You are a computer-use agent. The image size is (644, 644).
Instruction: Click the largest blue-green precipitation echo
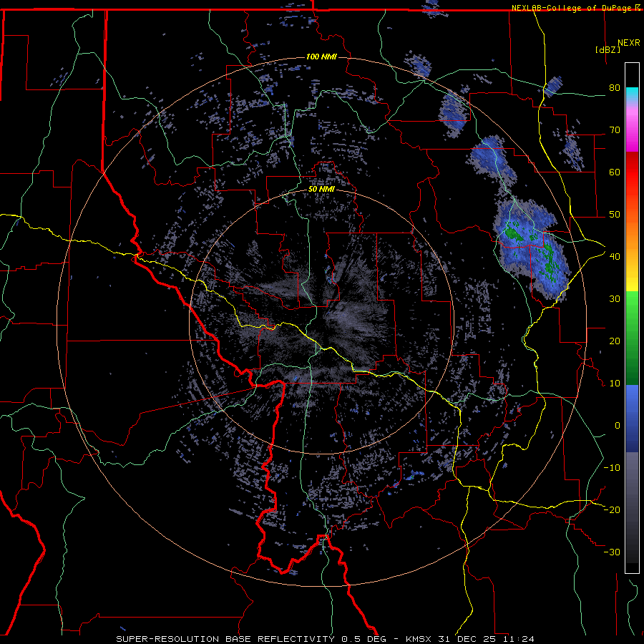tap(532, 250)
